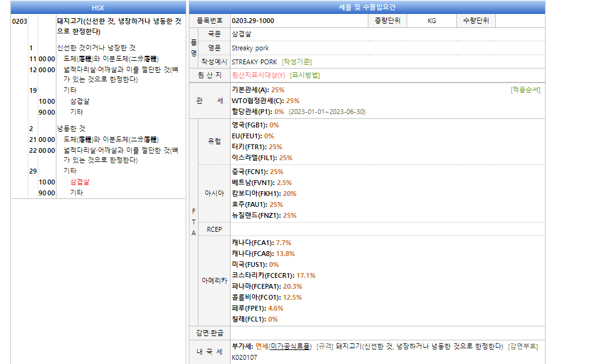The image size is (602, 364).
Task: Click the Streaky pork English name
Action: click(x=250, y=48)
